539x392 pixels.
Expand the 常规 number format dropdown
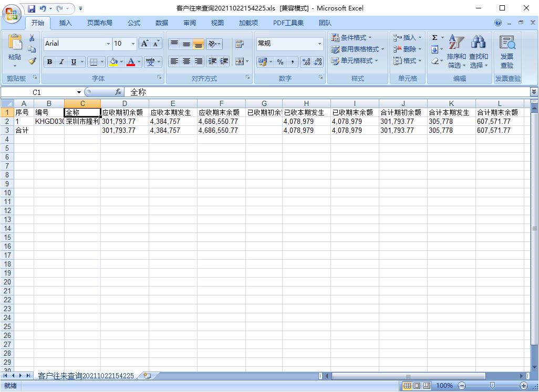pos(319,44)
